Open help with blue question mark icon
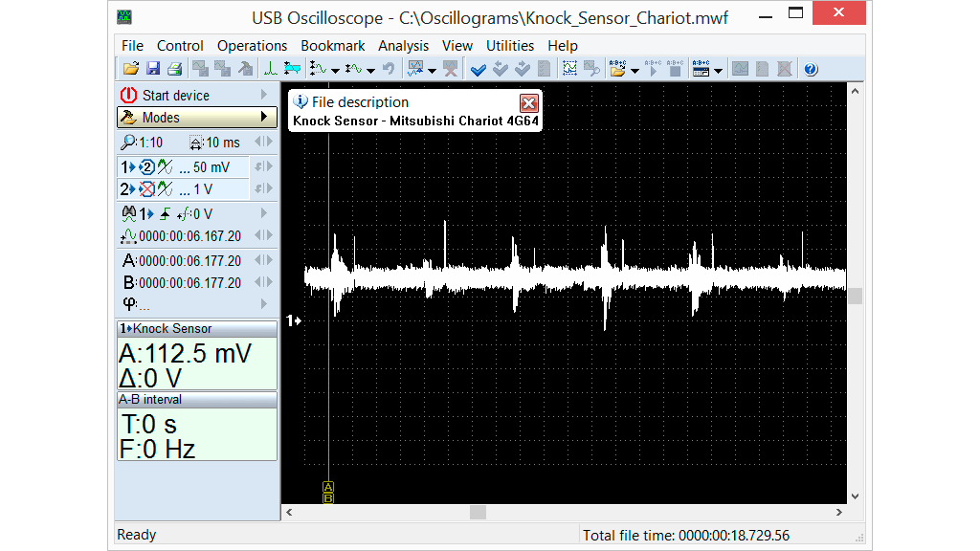The image size is (980, 551). [811, 69]
